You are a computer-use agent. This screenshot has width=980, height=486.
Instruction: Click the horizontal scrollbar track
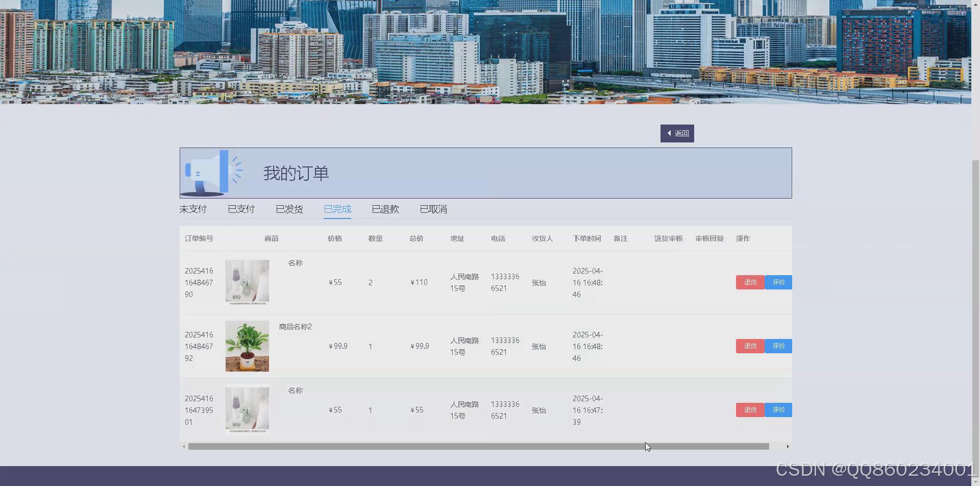click(485, 446)
